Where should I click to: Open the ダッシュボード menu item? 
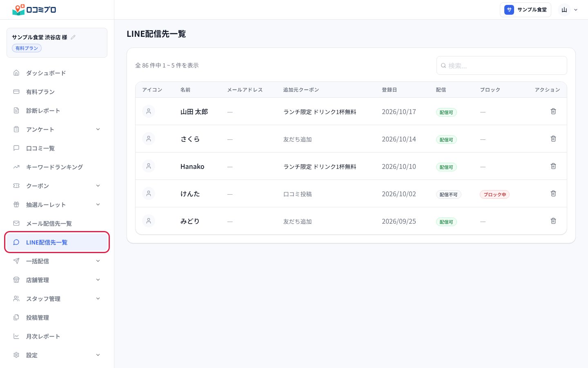pyautogui.click(x=57, y=73)
